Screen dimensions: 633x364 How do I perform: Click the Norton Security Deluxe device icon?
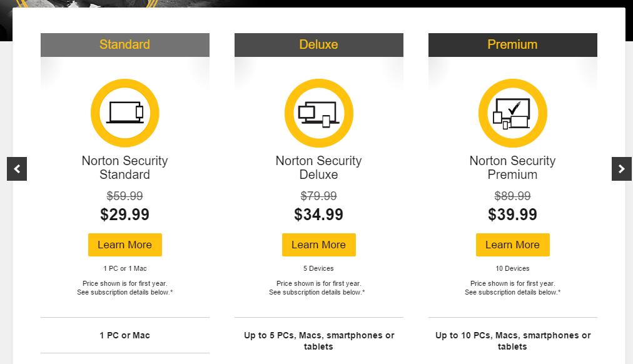(x=319, y=113)
